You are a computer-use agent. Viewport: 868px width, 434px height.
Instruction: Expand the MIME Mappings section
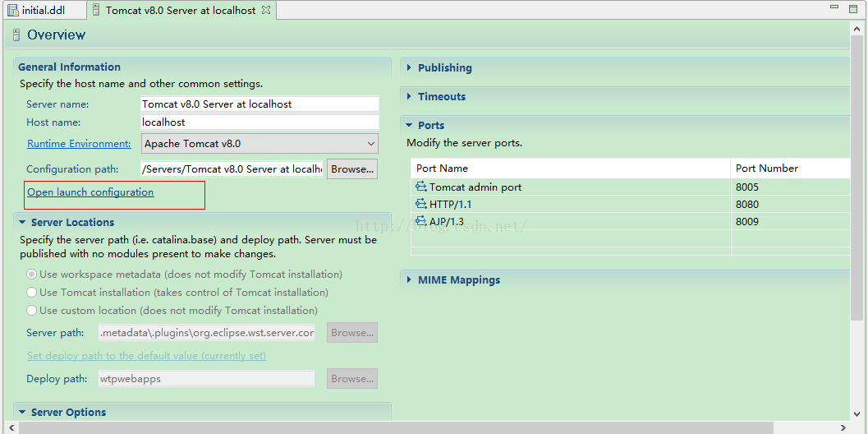409,280
